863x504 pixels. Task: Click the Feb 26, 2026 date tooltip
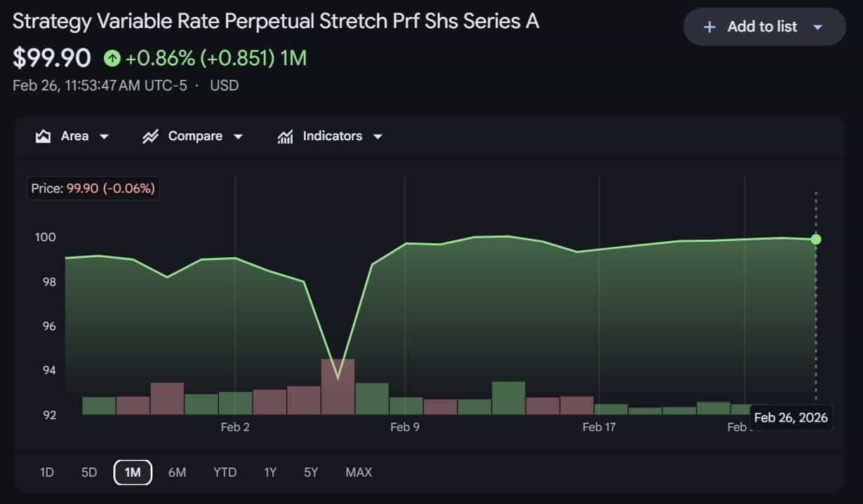click(791, 417)
